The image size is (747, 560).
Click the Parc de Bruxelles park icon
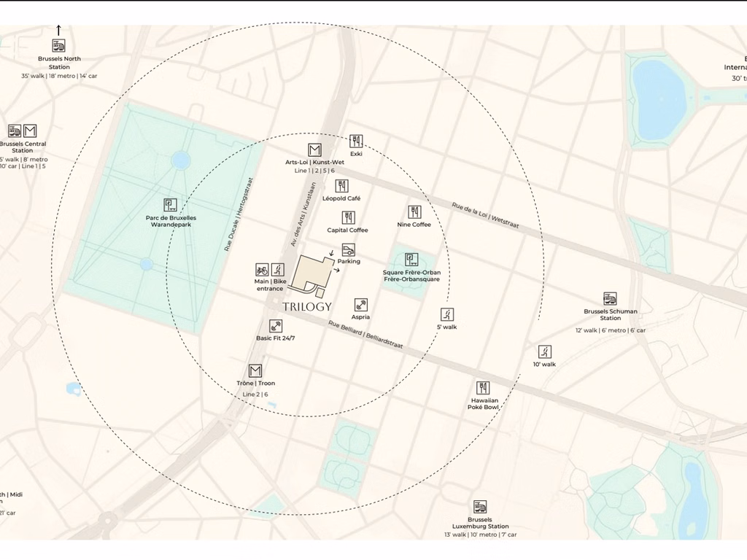pyautogui.click(x=171, y=205)
